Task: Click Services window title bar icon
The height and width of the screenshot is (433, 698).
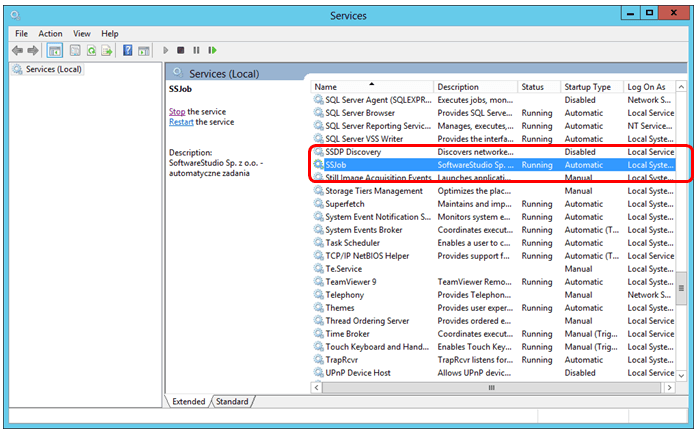Action: (16, 16)
